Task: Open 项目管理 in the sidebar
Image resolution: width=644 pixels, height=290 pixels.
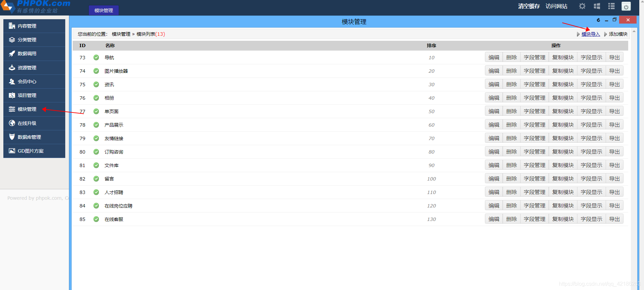Action: click(34, 95)
